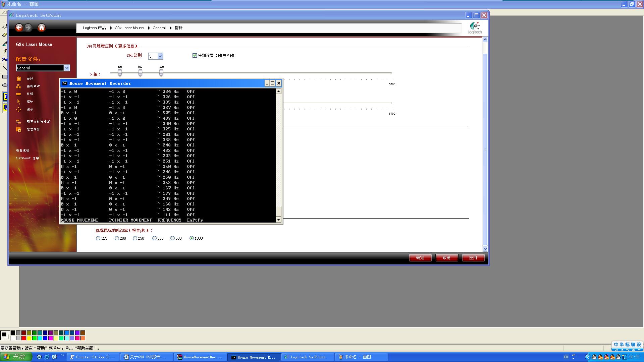Viewport: 644px width, 362px height.
Task: Click the CH language bar indicator
Action: click(566, 357)
